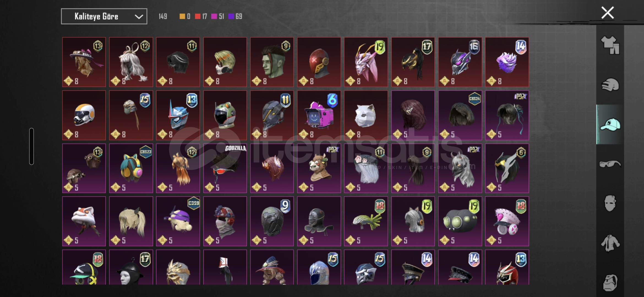Filter by the red quality swatch
This screenshot has height=297, width=644.
198,16
